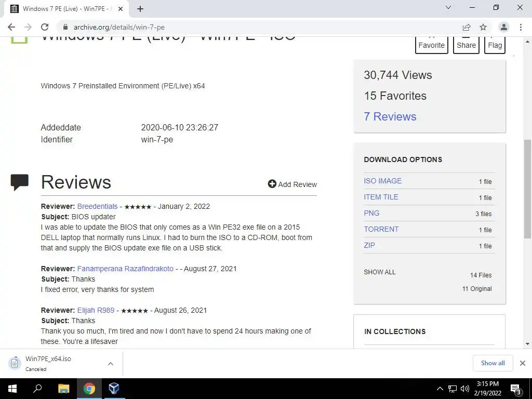Open the Chrome three-dot menu
This screenshot has height=399, width=532.
521,27
